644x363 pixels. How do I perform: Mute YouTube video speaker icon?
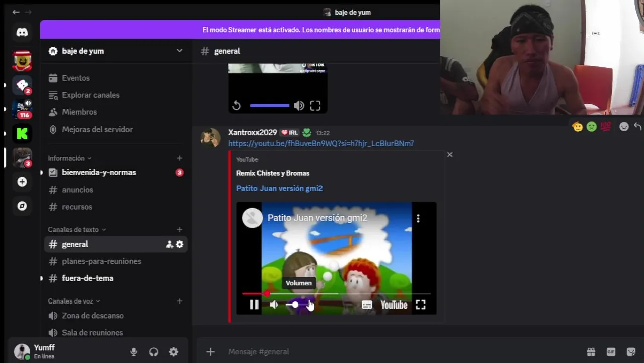point(274,305)
